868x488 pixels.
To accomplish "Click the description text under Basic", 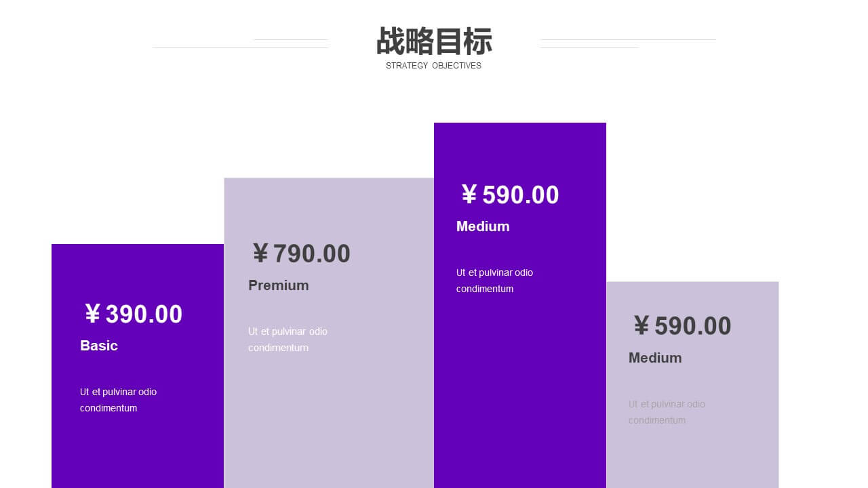I will pos(119,400).
